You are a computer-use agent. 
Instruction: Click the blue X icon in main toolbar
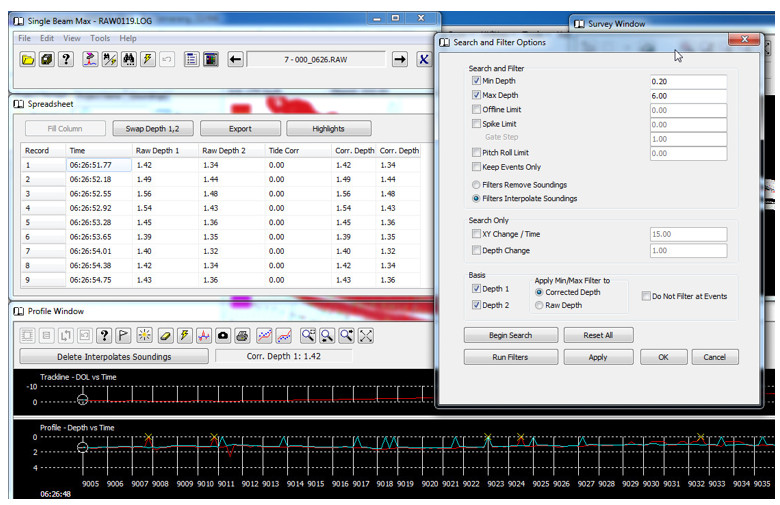click(x=424, y=60)
